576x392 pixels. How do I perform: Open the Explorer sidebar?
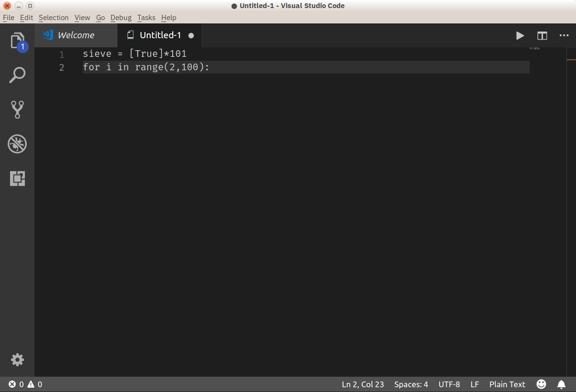click(x=18, y=41)
